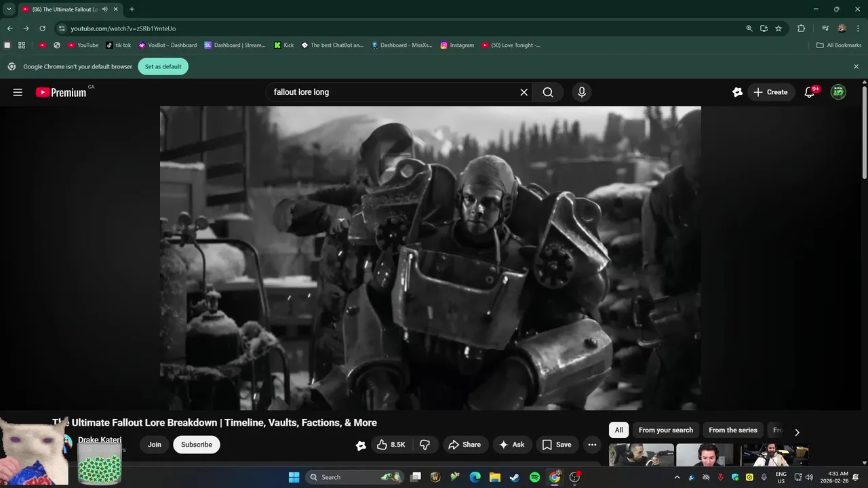Screen dimensions: 868x488
Task: Open tab search dropdown arrow
Action: click(9, 9)
